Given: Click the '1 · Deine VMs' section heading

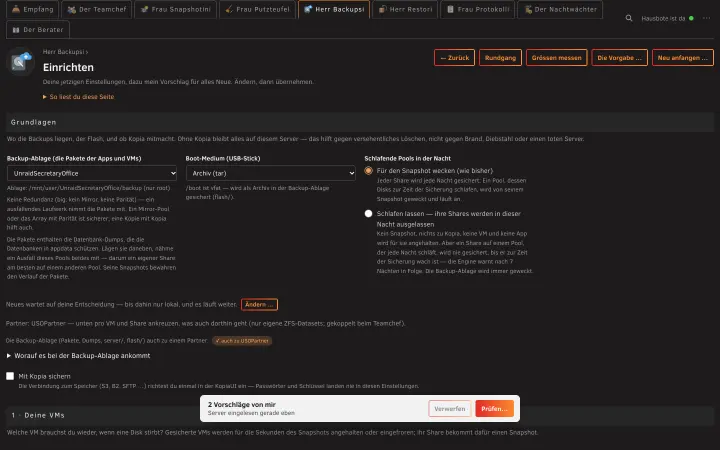Looking at the screenshot, I should tap(38, 415).
